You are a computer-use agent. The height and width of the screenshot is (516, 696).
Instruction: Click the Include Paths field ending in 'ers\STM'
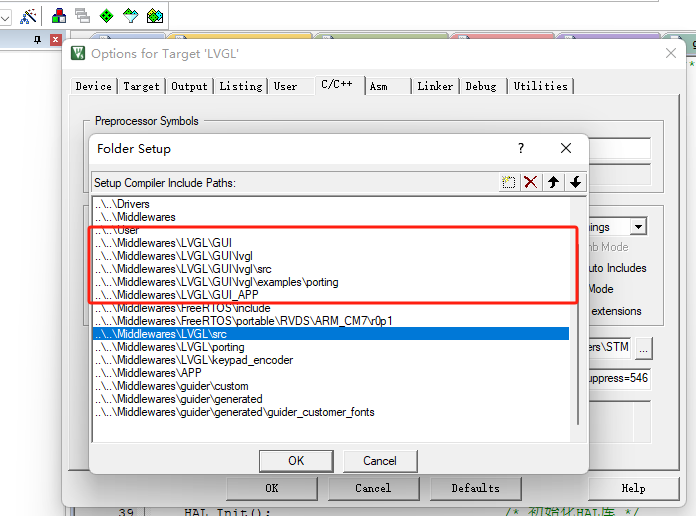[x=611, y=347]
